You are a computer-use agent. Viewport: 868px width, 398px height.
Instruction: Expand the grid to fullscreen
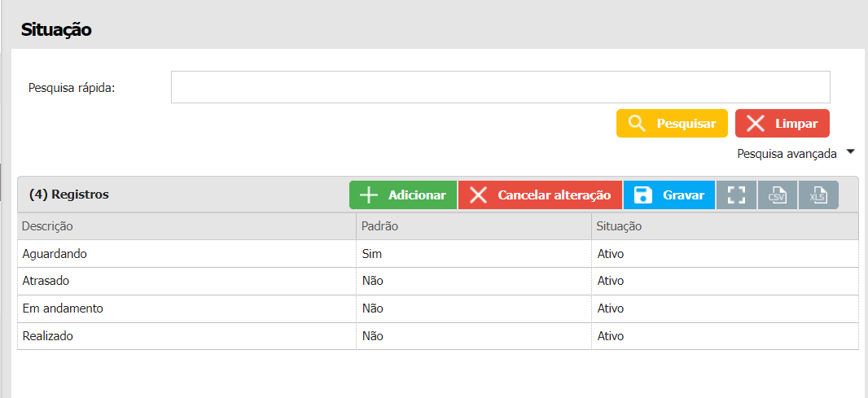point(736,195)
